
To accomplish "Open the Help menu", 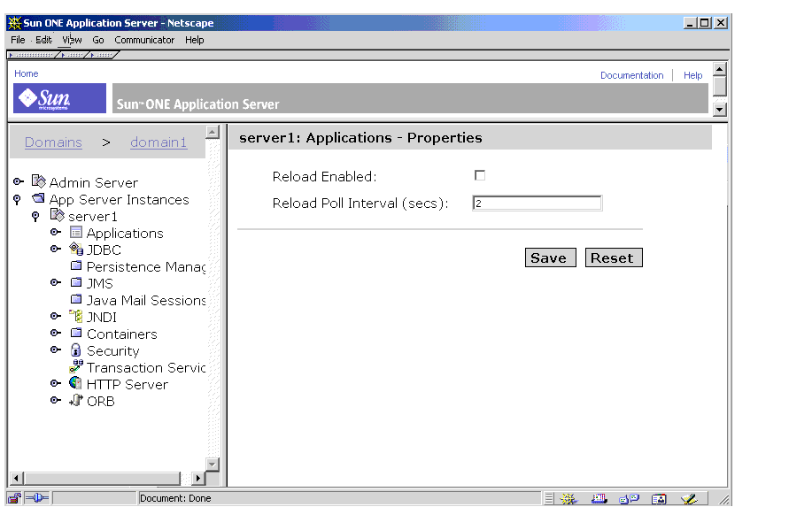I will 194,40.
